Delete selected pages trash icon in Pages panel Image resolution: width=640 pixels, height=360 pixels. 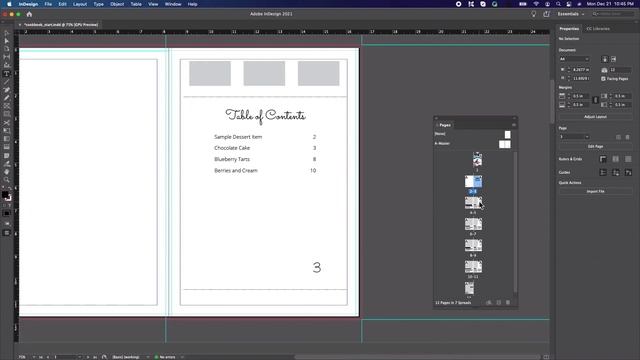508,302
